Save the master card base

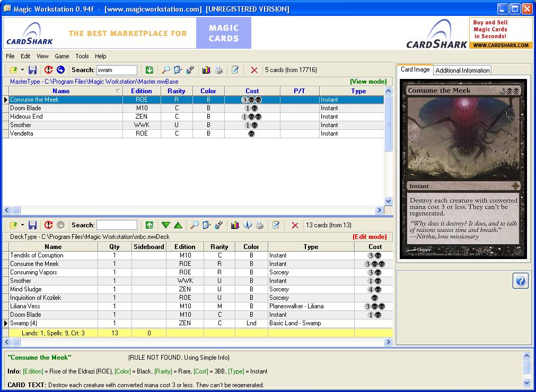click(x=32, y=70)
